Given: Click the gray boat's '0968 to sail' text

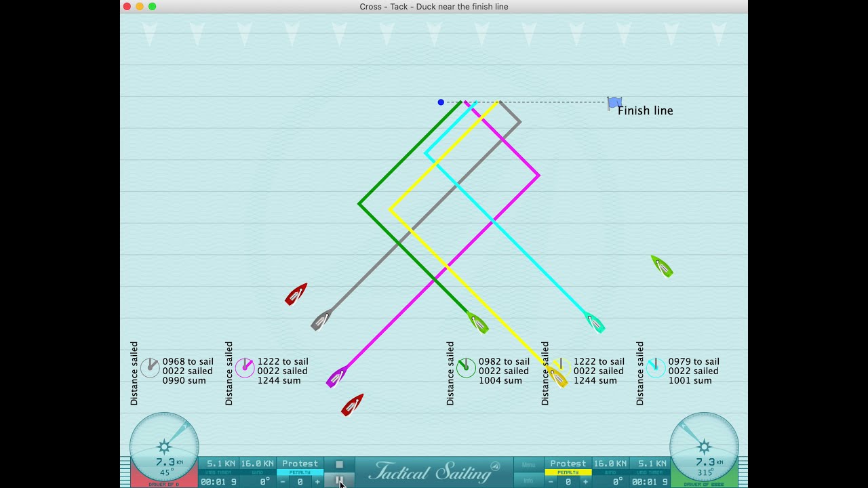Looking at the screenshot, I should [188, 362].
